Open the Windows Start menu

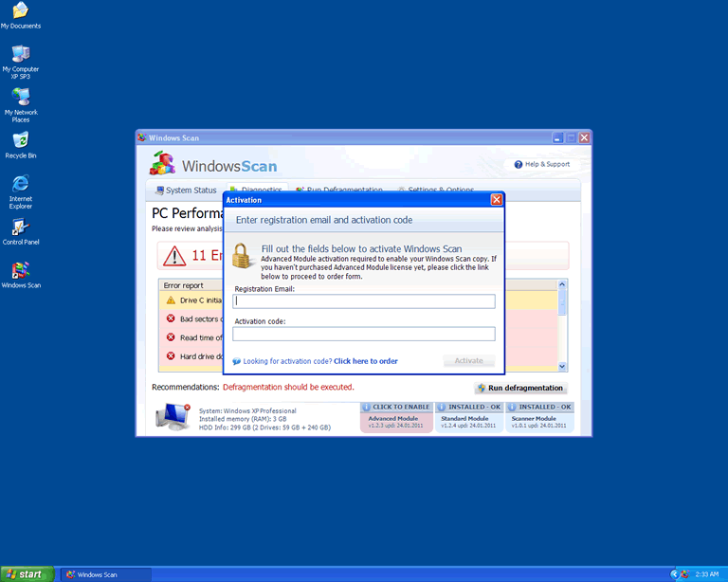click(27, 574)
